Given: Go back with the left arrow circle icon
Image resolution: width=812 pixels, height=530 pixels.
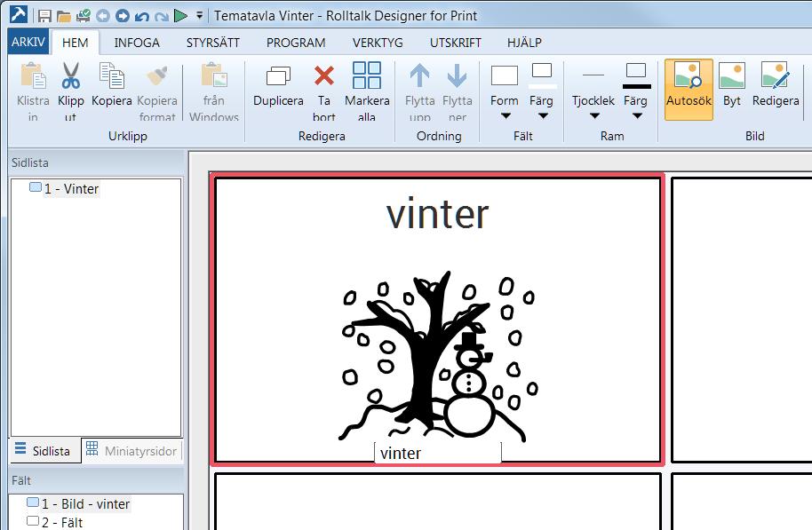Looking at the screenshot, I should pos(103,16).
